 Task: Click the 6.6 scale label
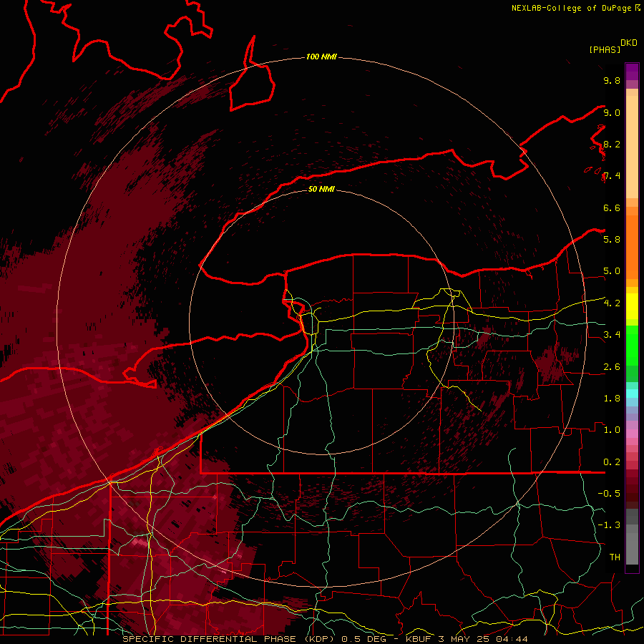click(x=612, y=208)
